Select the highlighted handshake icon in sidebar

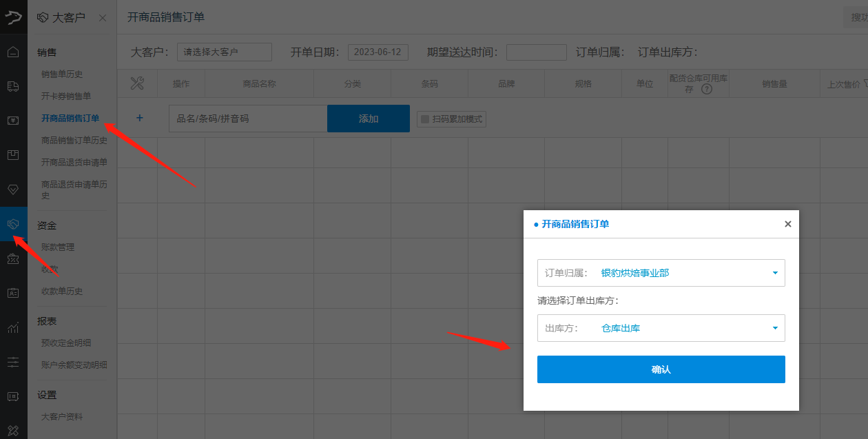(x=13, y=224)
